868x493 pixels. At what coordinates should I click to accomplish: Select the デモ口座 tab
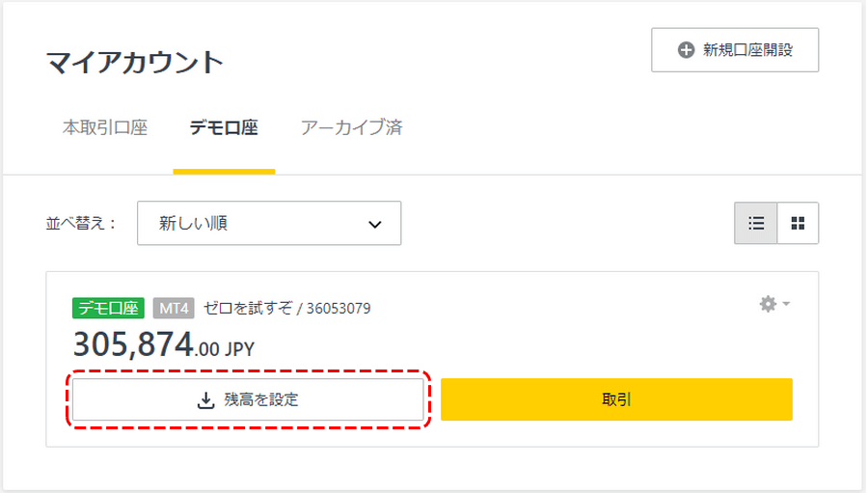click(x=224, y=127)
